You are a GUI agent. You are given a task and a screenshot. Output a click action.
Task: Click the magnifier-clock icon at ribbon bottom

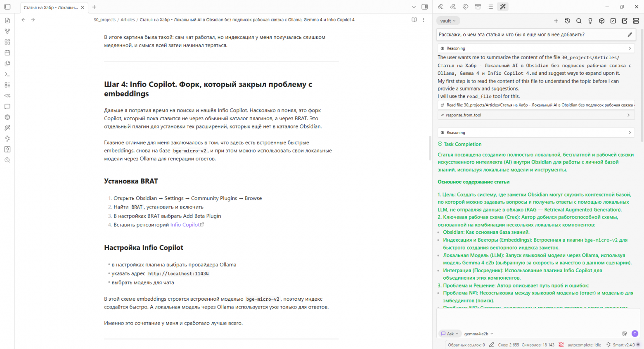tap(7, 160)
